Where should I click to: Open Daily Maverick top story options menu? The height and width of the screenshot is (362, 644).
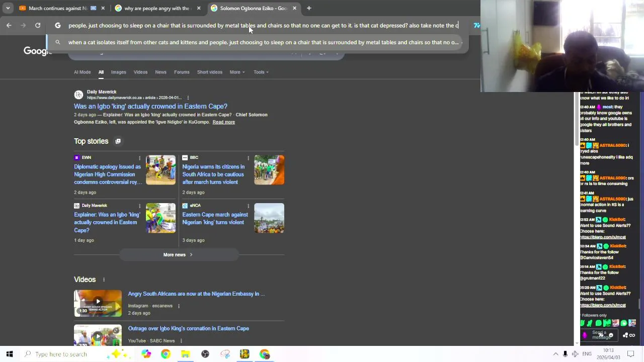pyautogui.click(x=139, y=206)
